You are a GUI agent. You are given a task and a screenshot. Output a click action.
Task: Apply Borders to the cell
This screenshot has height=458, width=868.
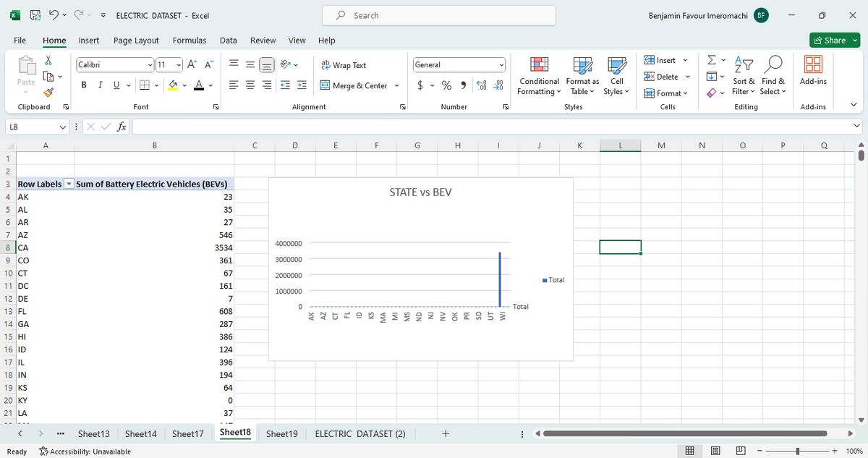(x=145, y=85)
